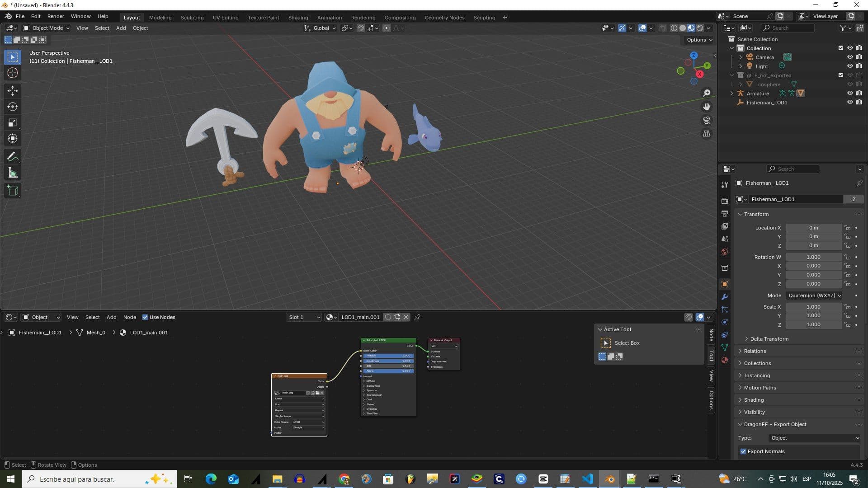The image size is (868, 488).
Task: Open the rotation Mode Quaternion dropdown
Action: (x=814, y=296)
